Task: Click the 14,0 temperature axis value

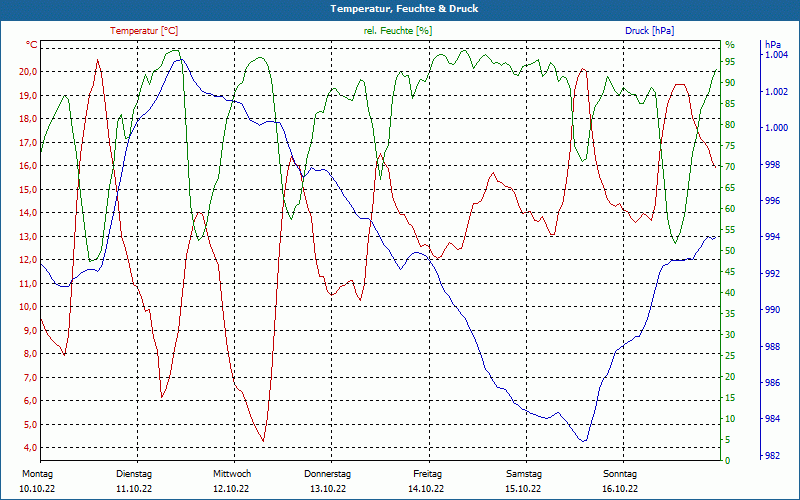Action: pyautogui.click(x=28, y=213)
